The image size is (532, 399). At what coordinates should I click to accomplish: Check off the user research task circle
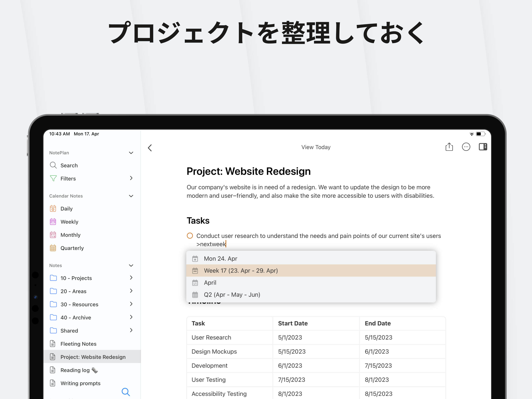click(190, 236)
